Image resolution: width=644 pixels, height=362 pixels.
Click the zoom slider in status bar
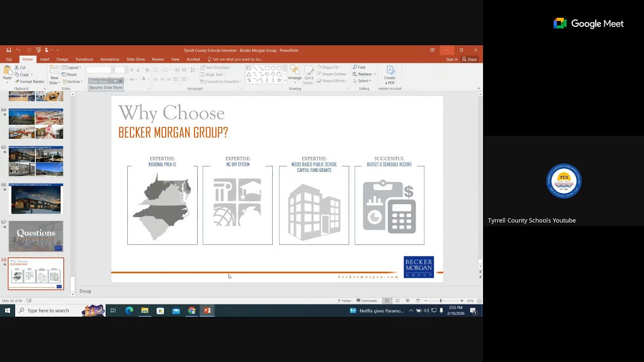coord(441,301)
